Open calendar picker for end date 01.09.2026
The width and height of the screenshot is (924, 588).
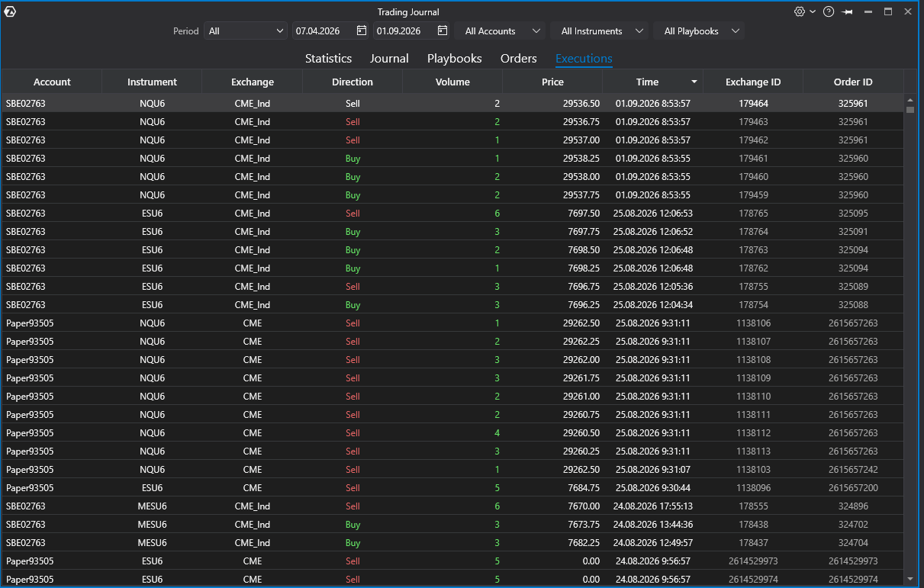click(x=443, y=31)
